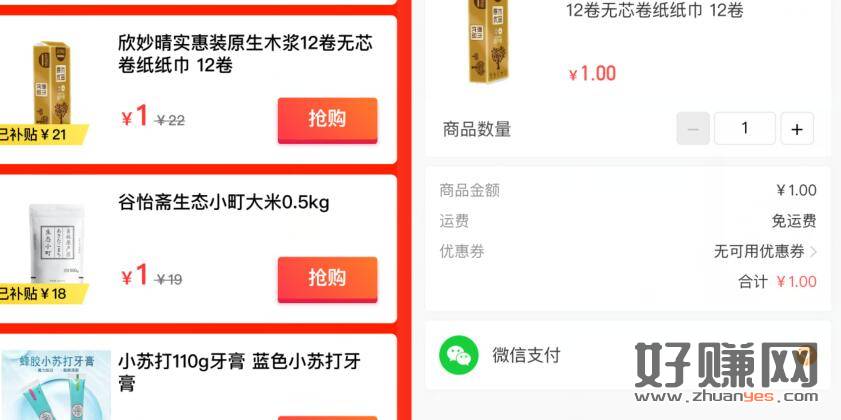Tap the WeChat Pay green icon
The image size is (841, 420).
click(459, 355)
